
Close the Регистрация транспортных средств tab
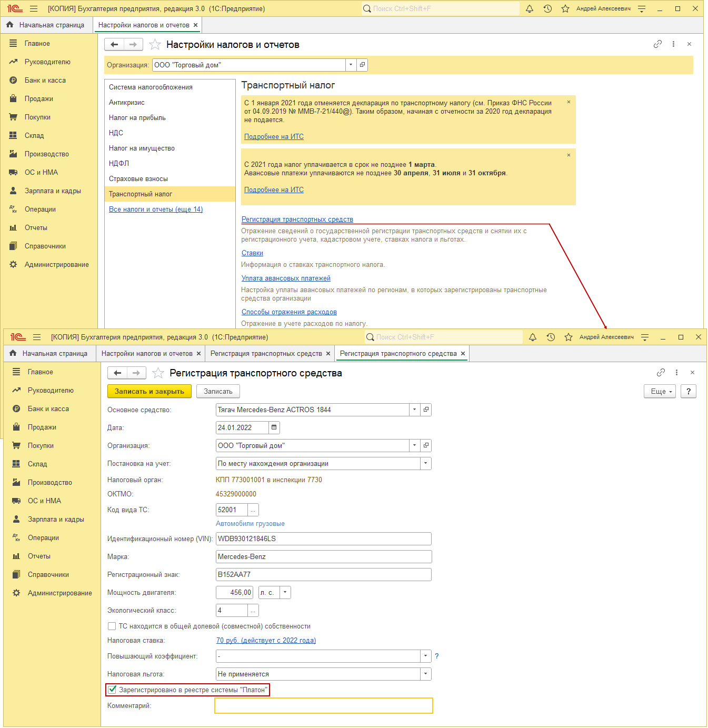(x=328, y=354)
